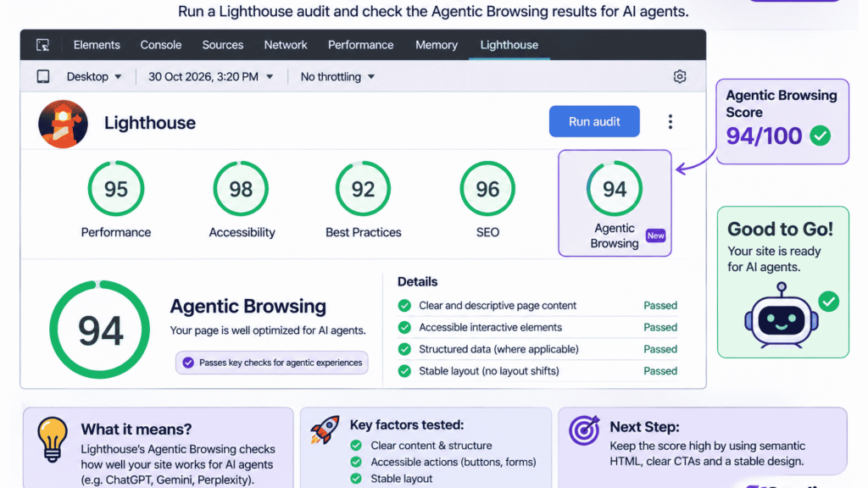Click Passed status for Structured data row

point(660,349)
